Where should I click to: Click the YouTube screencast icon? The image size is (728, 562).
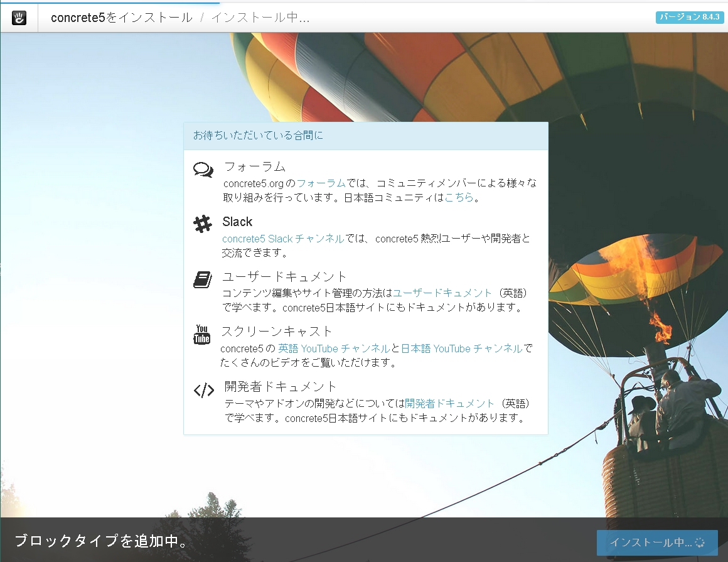click(201, 335)
